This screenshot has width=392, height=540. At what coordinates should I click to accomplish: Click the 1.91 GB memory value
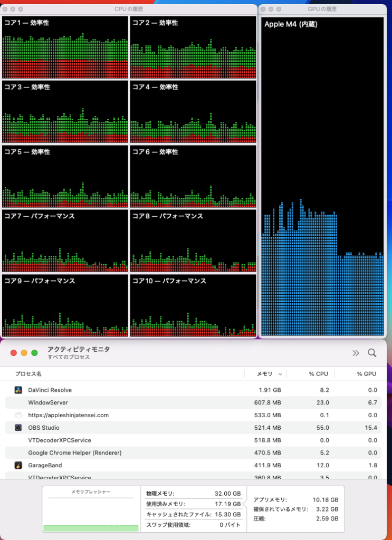(x=270, y=390)
